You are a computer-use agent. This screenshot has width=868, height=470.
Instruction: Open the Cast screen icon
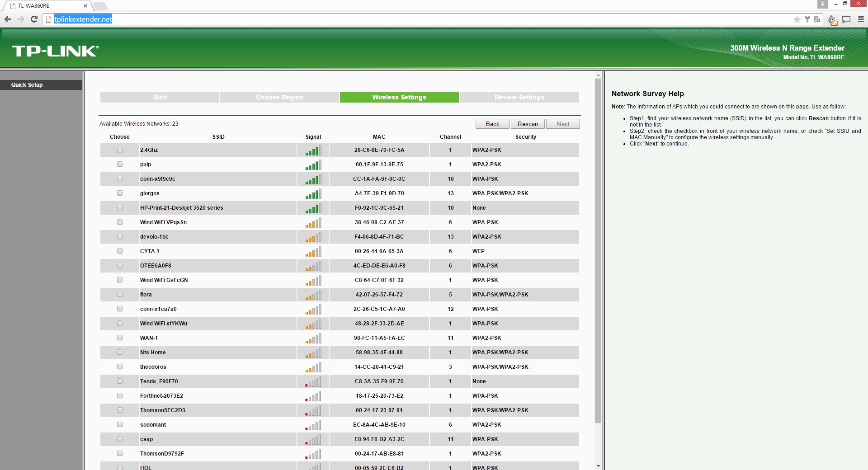tap(846, 19)
